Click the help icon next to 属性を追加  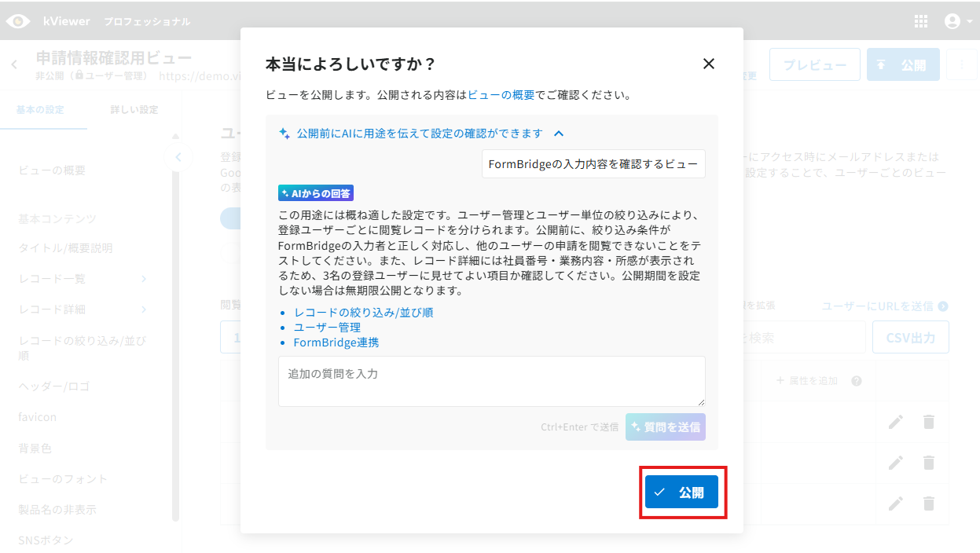pyautogui.click(x=857, y=380)
